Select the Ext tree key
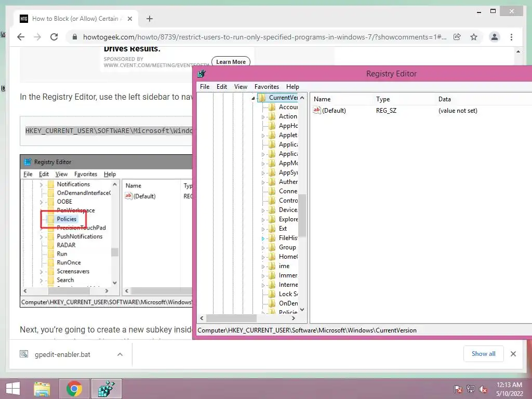This screenshot has height=399, width=532. [283, 229]
